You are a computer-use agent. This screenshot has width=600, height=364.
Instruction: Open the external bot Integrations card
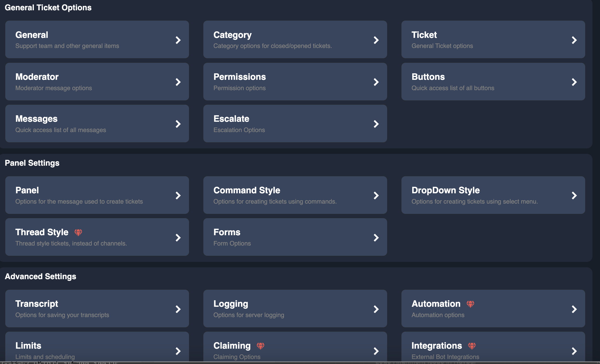(493, 349)
